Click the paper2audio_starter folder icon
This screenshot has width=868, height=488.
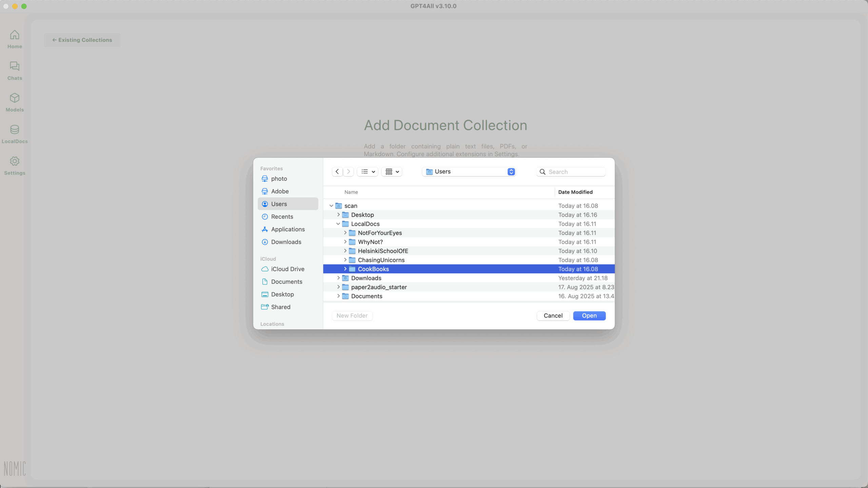(x=346, y=287)
